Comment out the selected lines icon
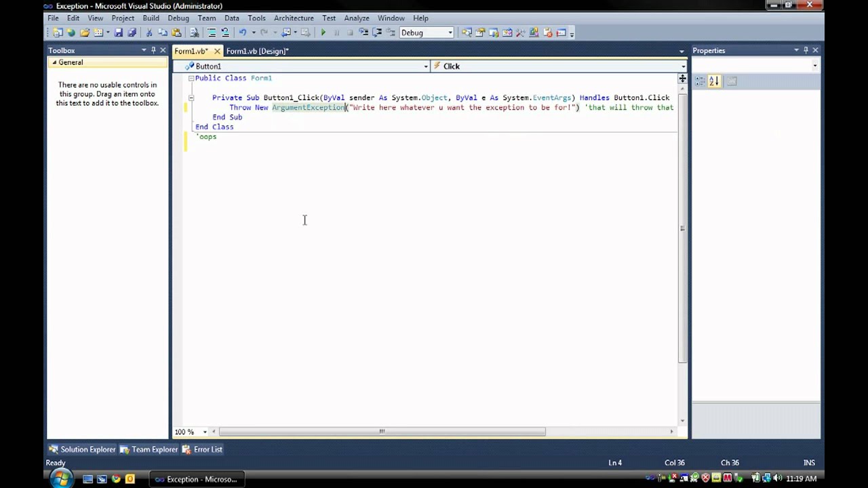 (212, 33)
